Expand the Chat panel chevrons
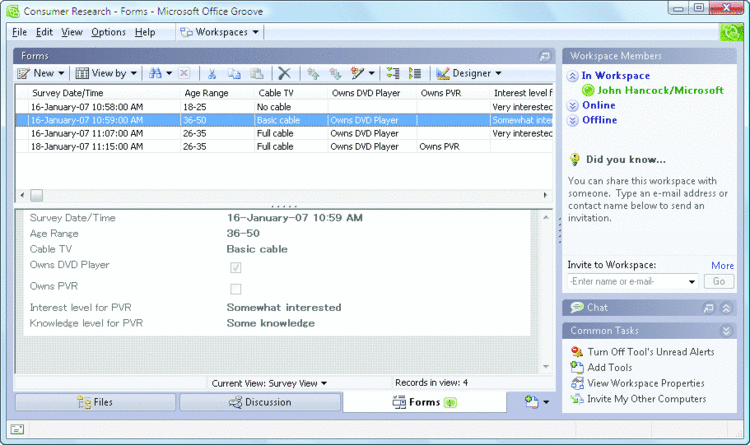Viewport: 750px width, 445px height. click(x=726, y=308)
